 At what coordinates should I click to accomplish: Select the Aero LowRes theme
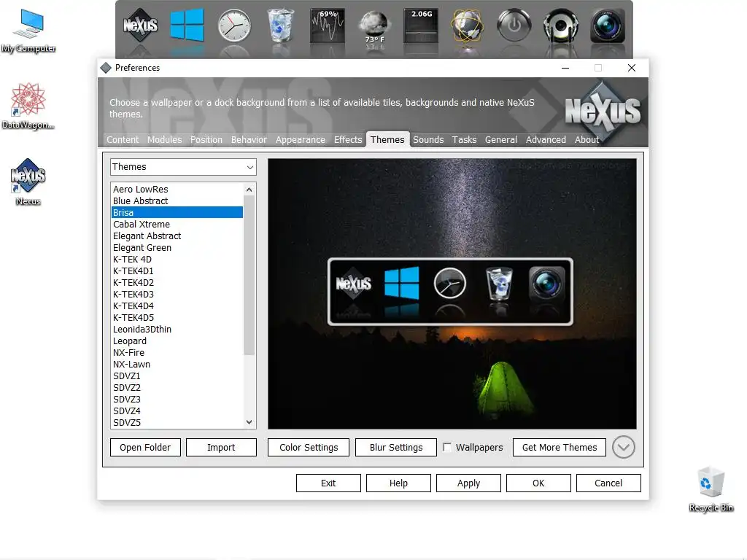pos(177,189)
